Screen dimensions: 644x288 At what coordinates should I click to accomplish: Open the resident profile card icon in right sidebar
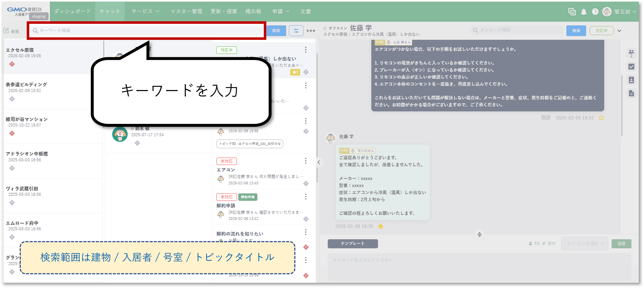tap(632, 80)
